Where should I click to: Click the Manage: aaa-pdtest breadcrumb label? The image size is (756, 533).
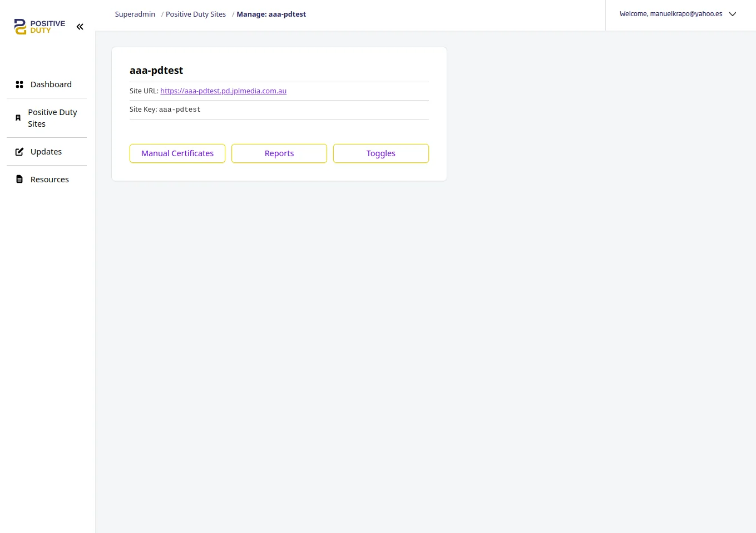tap(271, 14)
